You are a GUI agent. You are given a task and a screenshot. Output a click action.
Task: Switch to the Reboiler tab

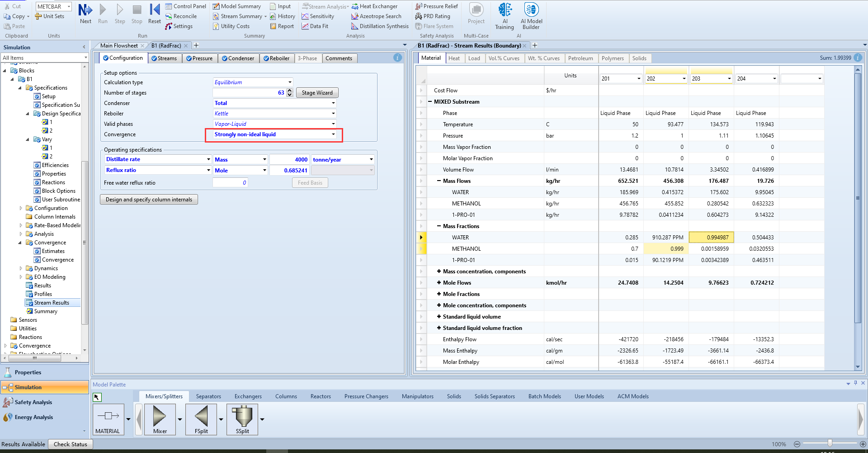pos(277,58)
